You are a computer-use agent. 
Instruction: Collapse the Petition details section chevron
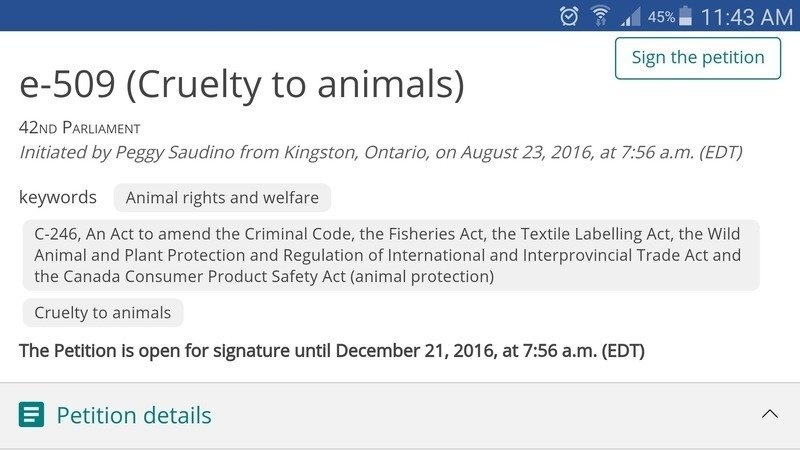click(769, 414)
